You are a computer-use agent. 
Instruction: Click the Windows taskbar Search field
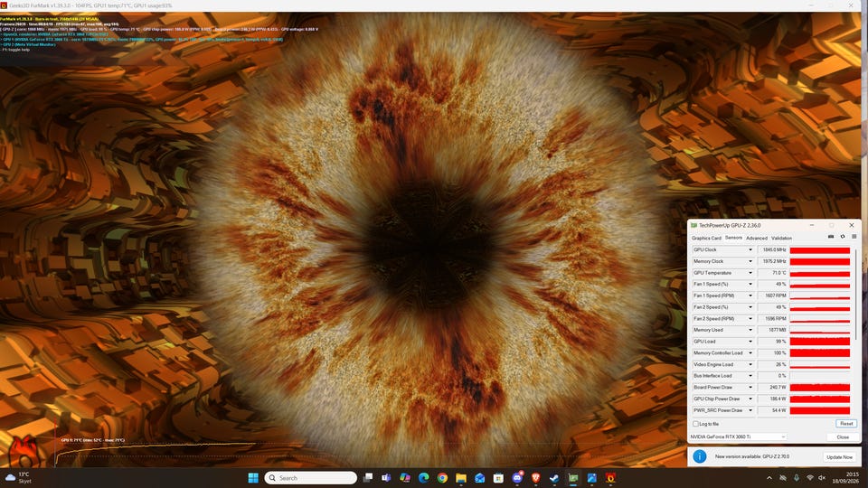point(310,478)
